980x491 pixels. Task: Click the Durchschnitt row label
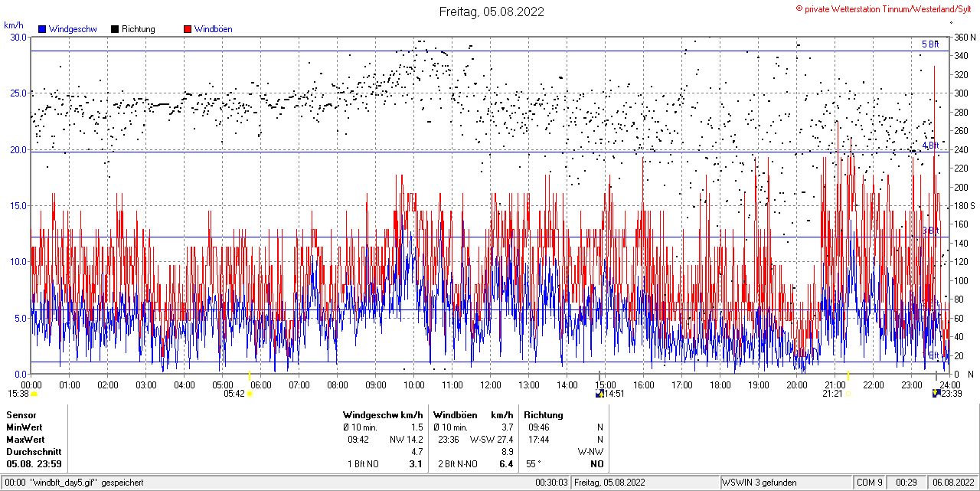coord(34,452)
